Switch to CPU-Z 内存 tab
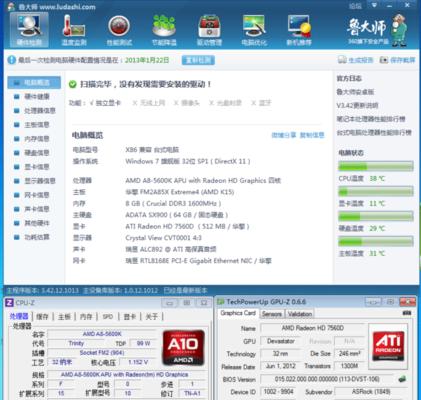This screenshot has width=421, height=400. tap(86, 316)
